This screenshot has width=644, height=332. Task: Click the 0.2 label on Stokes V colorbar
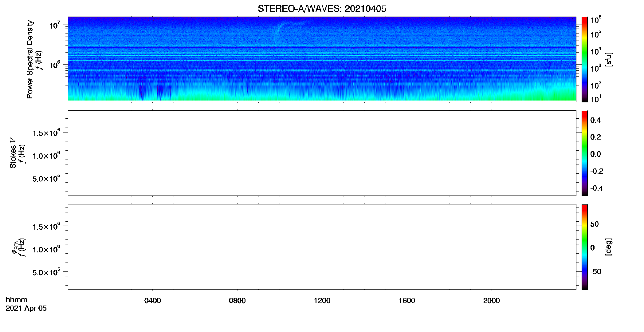pos(595,137)
